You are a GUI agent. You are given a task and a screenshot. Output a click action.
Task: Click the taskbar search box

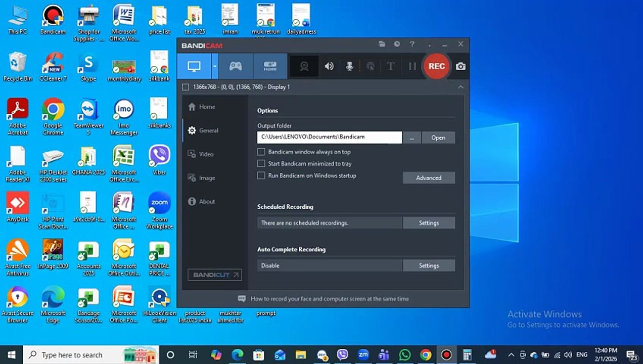point(91,355)
